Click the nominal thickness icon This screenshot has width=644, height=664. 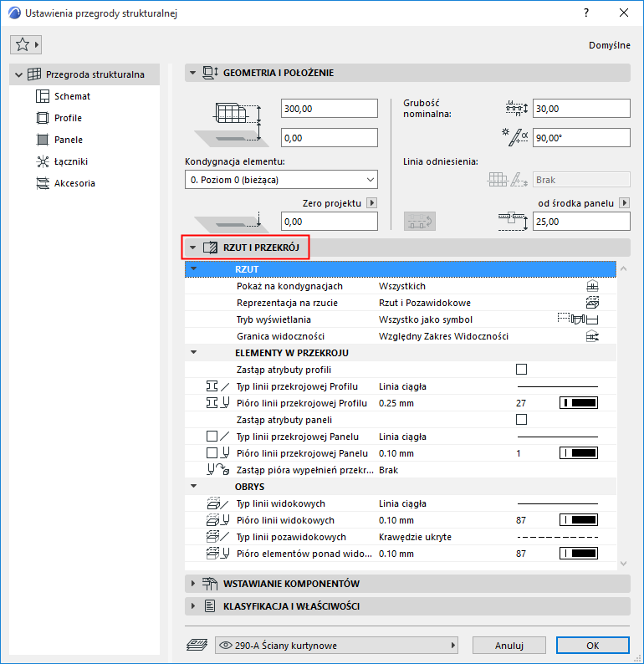(517, 109)
